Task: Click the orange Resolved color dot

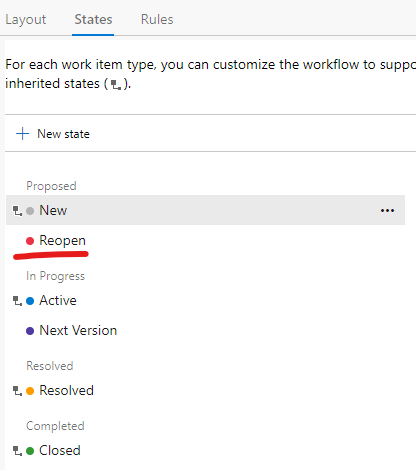Action: [x=30, y=391]
